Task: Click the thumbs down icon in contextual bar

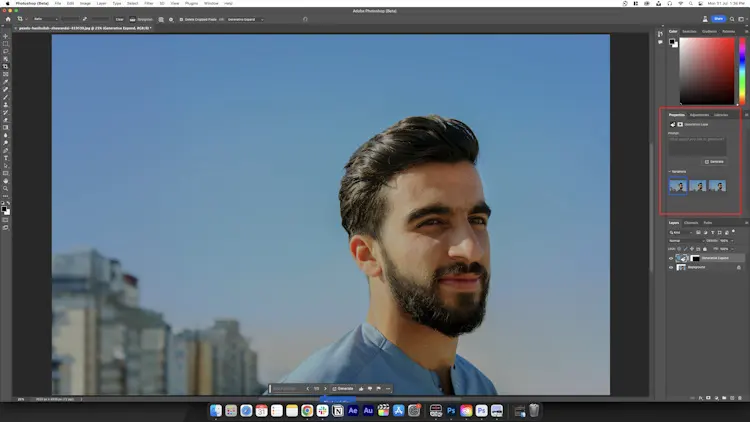Action: pyautogui.click(x=370, y=389)
